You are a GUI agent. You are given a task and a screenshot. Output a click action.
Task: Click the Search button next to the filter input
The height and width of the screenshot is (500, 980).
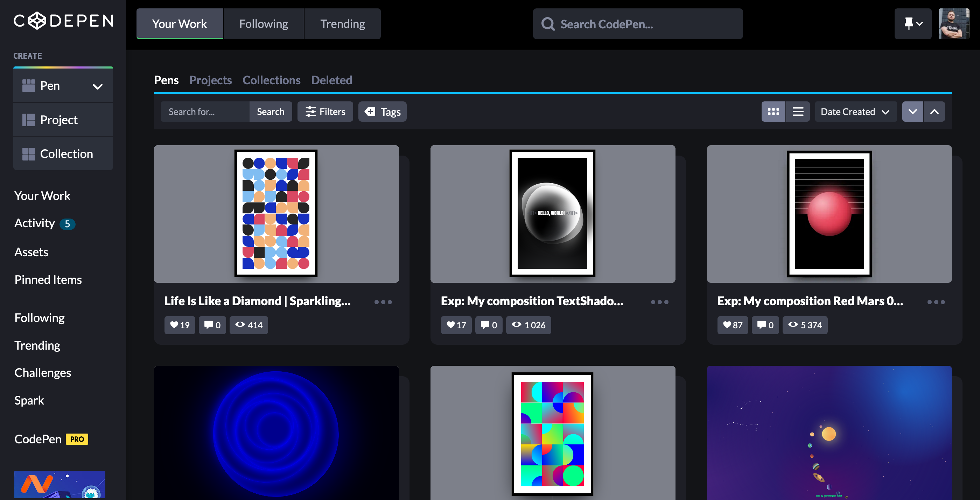pyautogui.click(x=271, y=112)
